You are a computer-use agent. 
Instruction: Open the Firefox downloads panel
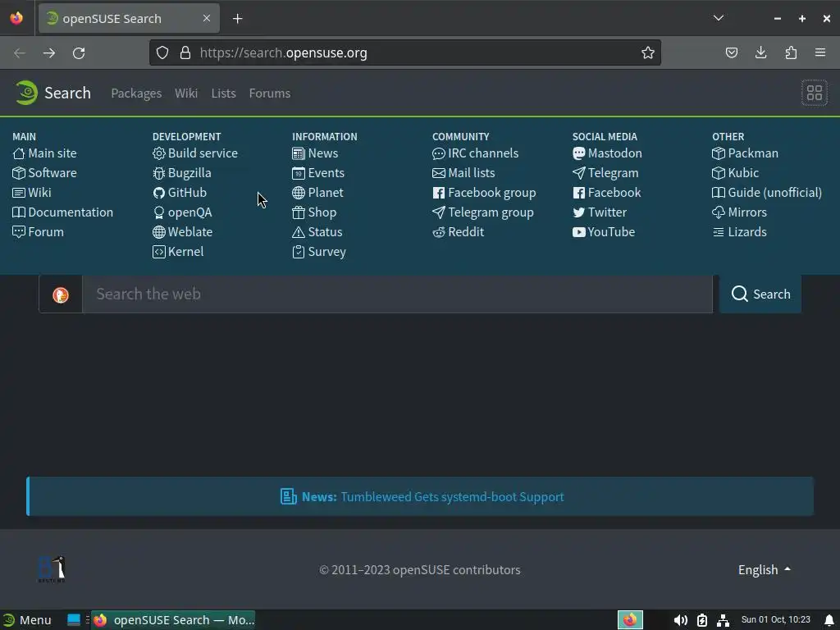click(760, 52)
